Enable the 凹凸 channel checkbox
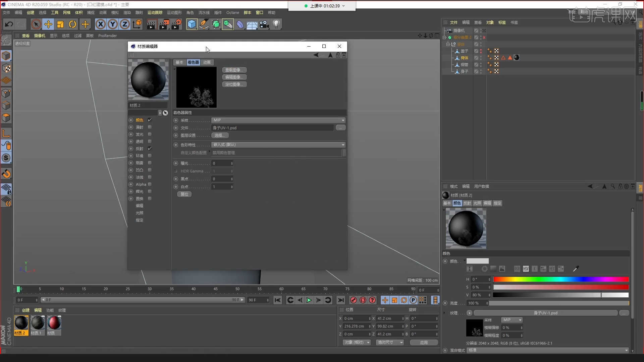This screenshot has width=644, height=362. tap(150, 170)
